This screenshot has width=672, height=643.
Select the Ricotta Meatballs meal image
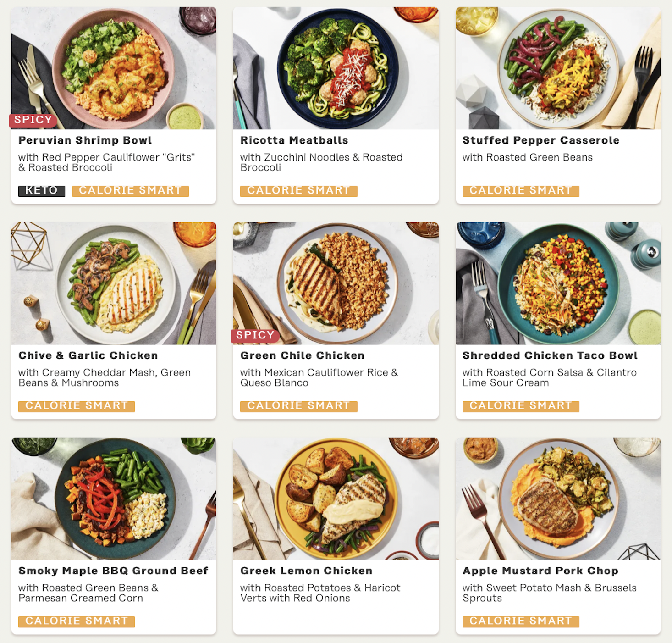tap(336, 68)
